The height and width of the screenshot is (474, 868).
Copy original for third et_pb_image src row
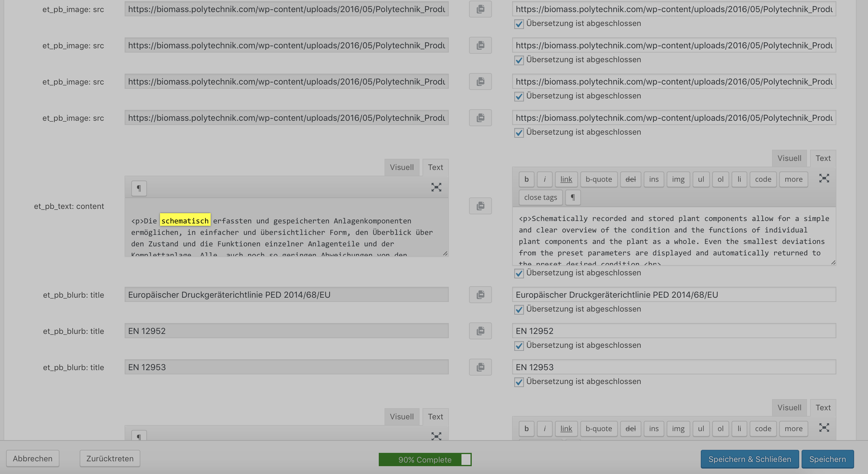click(480, 82)
